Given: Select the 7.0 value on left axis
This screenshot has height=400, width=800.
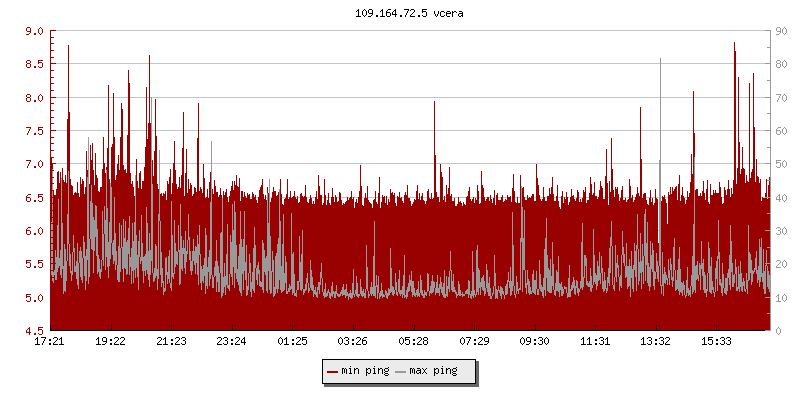Looking at the screenshot, I should [34, 165].
